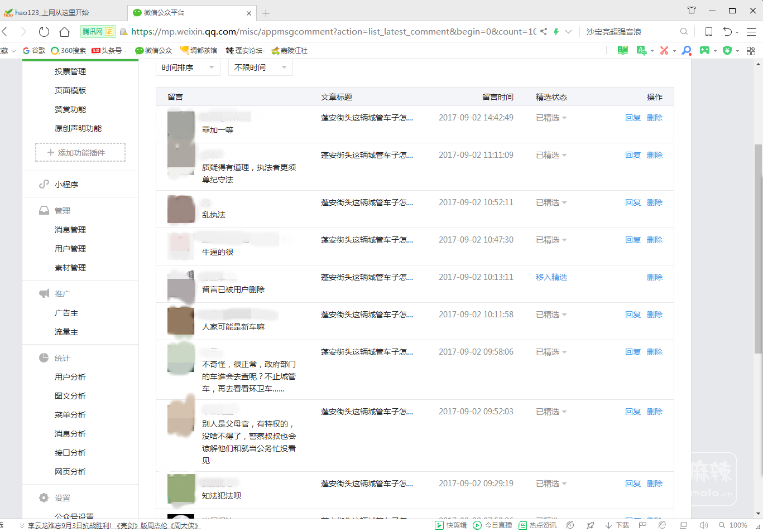The image size is (763, 532).
Task: Click the translate extension icon
Action: [x=641, y=50]
